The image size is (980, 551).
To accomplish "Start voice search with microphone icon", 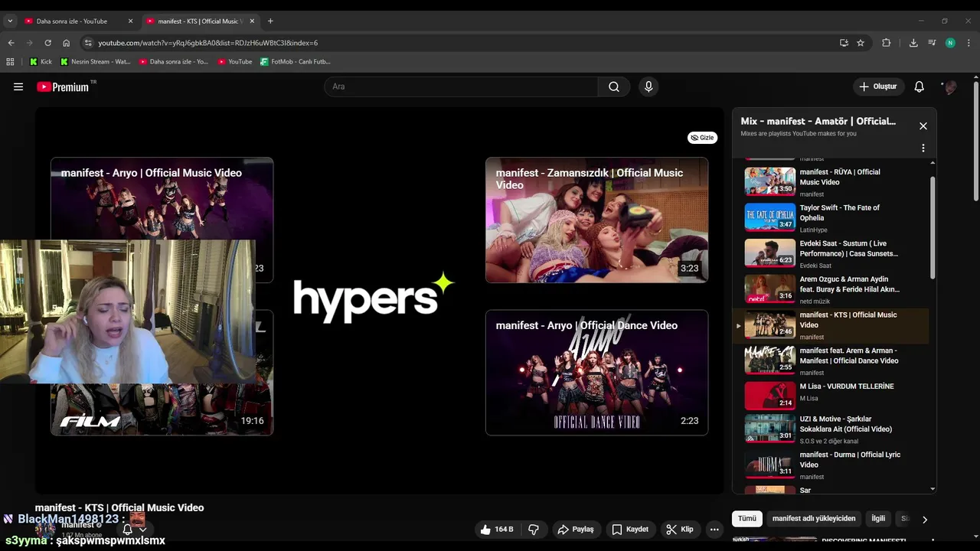I will (x=648, y=86).
